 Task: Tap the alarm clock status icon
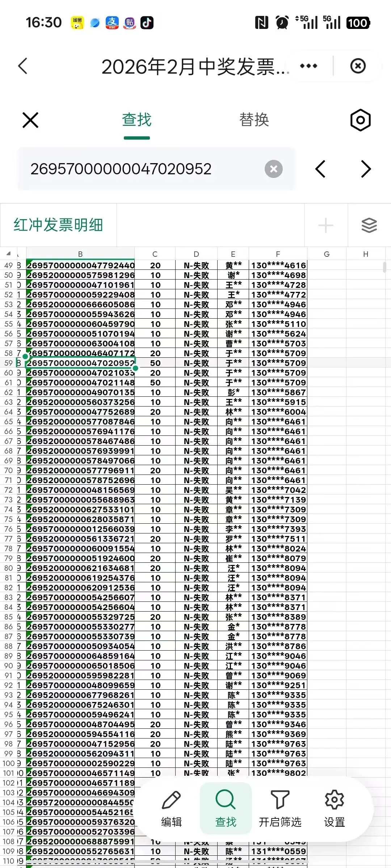(282, 23)
